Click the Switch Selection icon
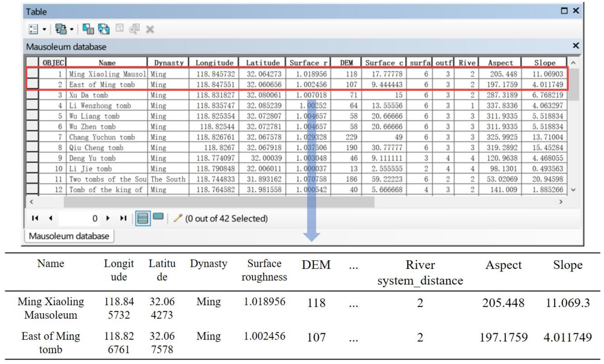The height and width of the screenshot is (364, 604). (x=104, y=29)
